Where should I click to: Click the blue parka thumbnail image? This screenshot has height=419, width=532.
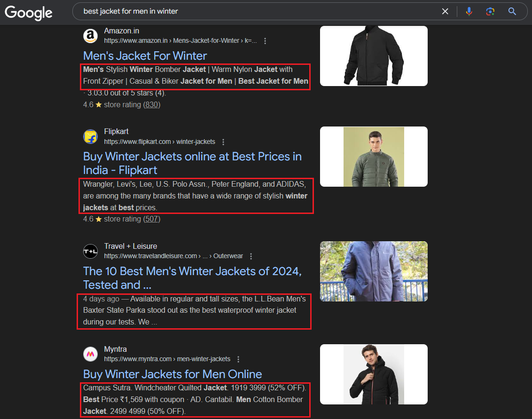[374, 271]
